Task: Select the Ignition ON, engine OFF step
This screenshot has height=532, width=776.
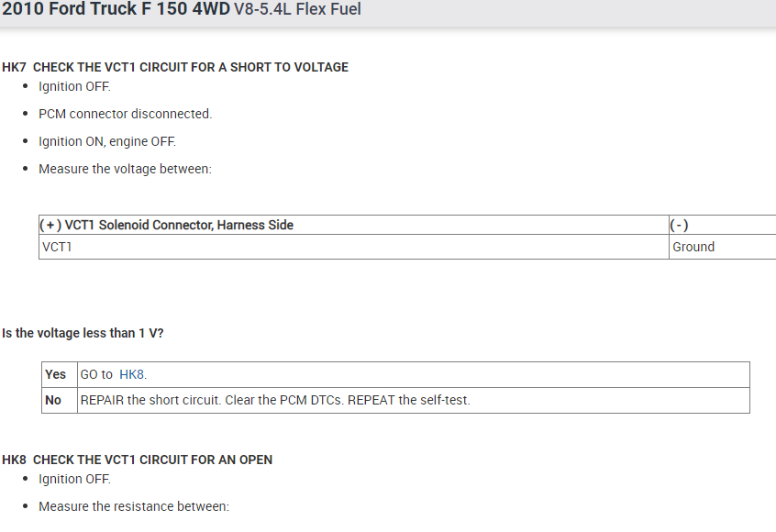Action: 106,141
